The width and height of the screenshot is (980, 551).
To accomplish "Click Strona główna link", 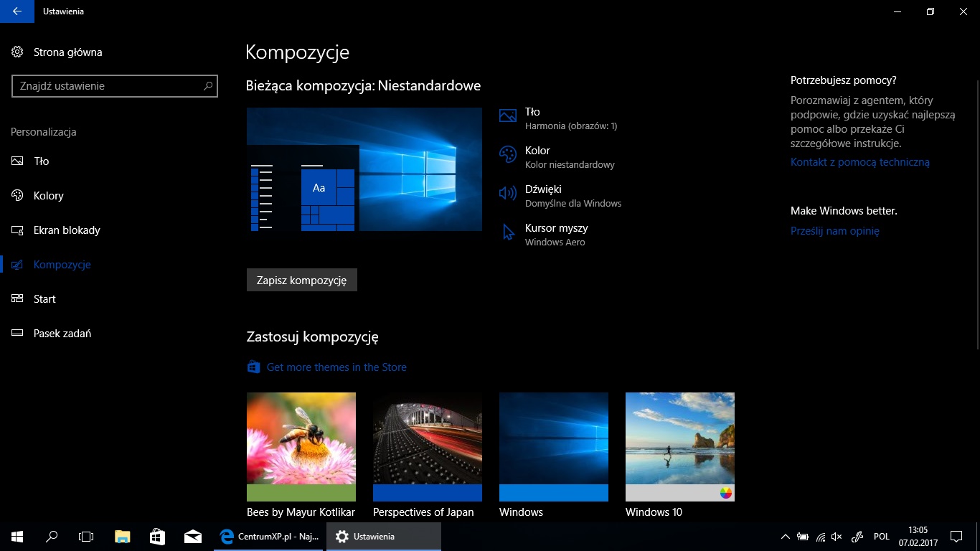I will [x=68, y=52].
